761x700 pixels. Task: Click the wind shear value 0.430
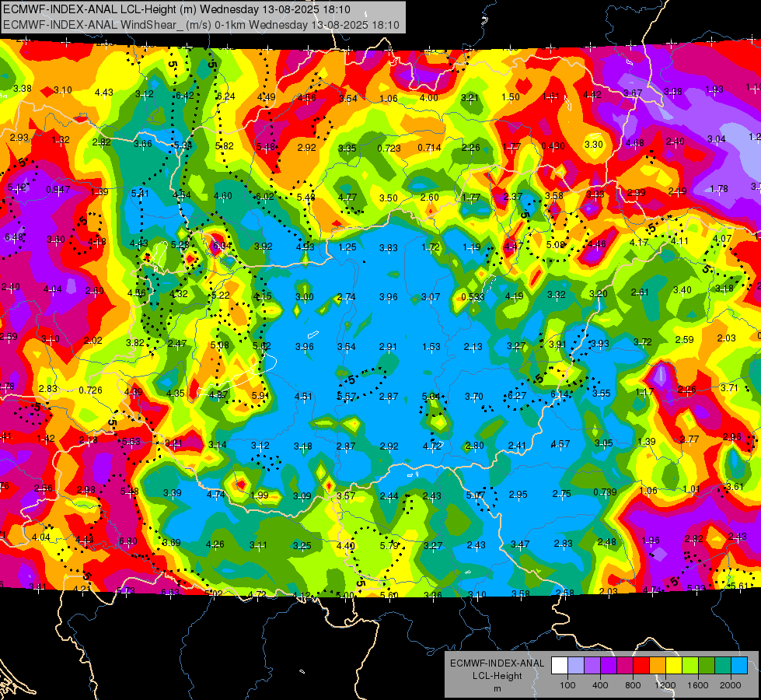click(x=553, y=145)
